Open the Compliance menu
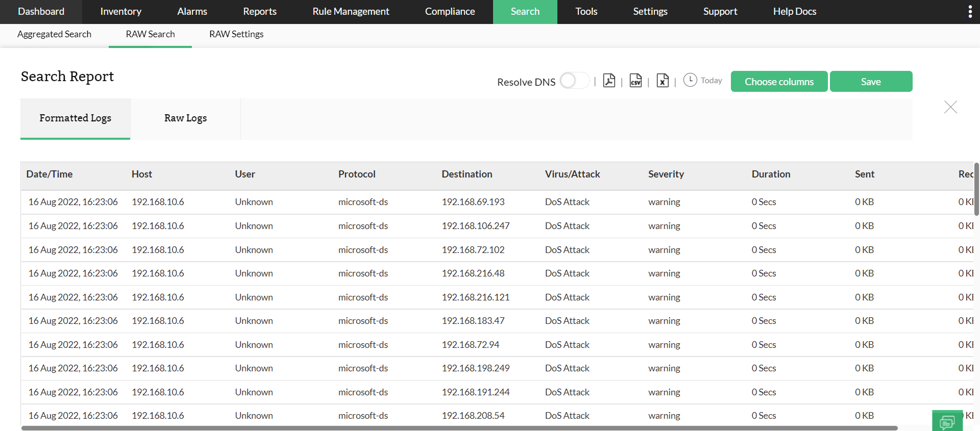The height and width of the screenshot is (431, 980). pyautogui.click(x=450, y=12)
